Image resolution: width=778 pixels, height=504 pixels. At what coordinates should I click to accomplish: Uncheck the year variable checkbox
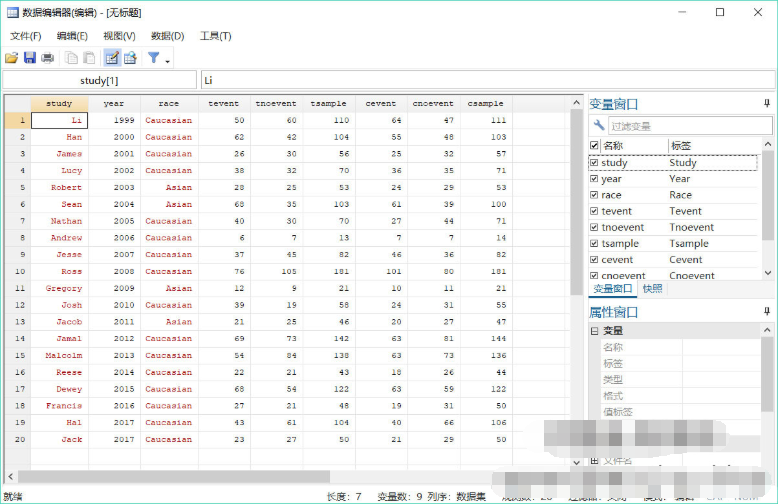[594, 179]
